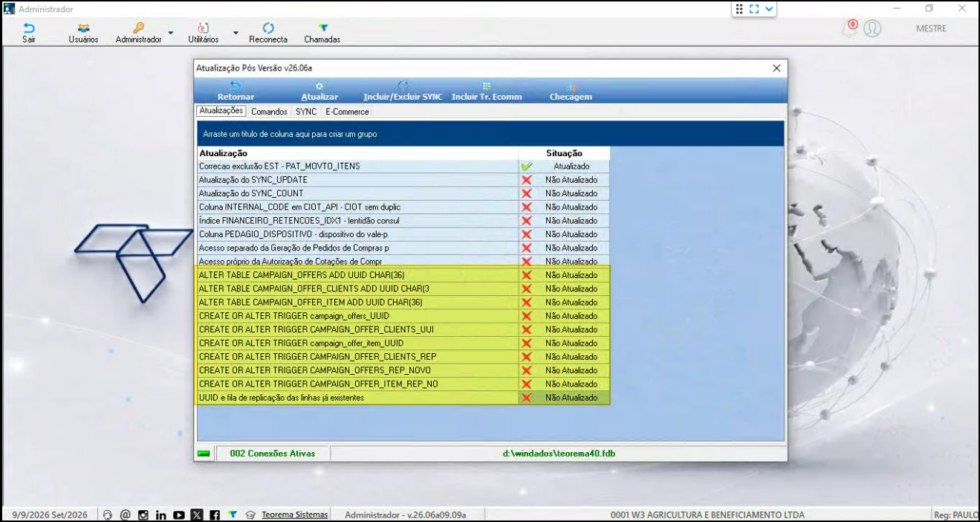Click the Reconecta refresh icon

268,28
